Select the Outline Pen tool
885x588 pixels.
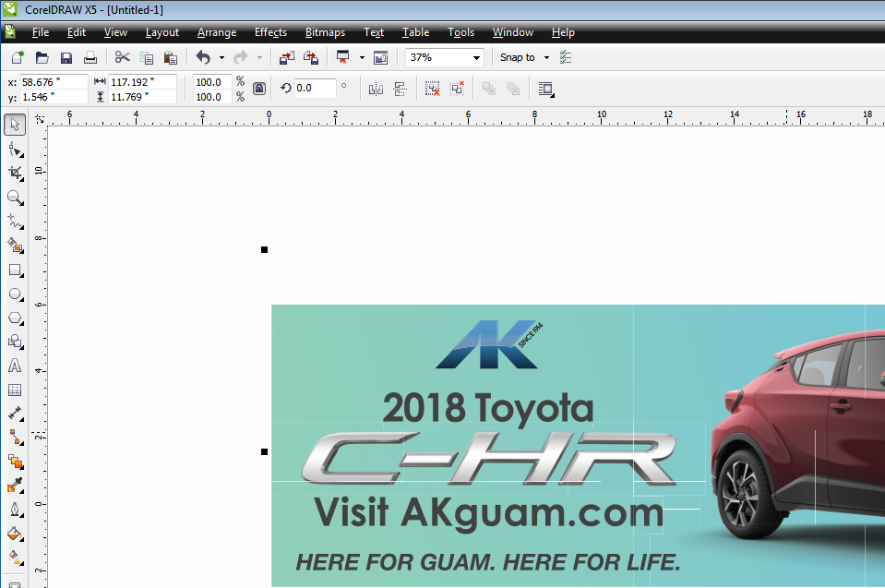[x=16, y=510]
